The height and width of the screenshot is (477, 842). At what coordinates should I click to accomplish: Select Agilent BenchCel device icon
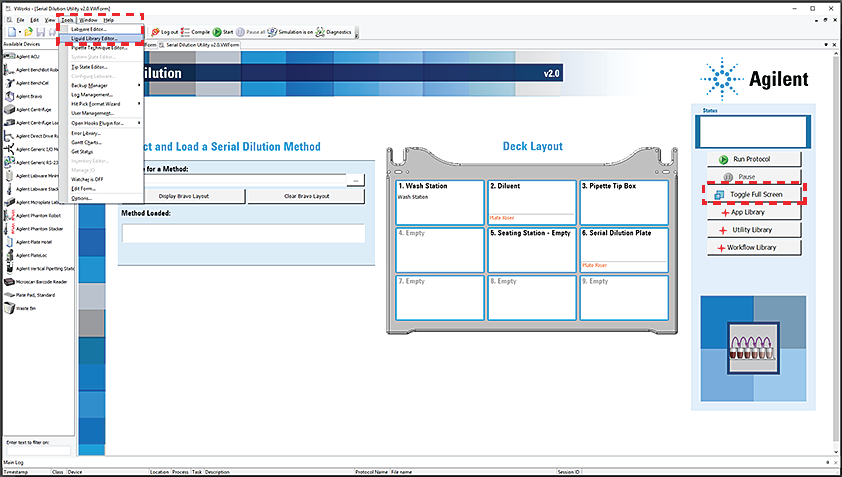(x=9, y=83)
